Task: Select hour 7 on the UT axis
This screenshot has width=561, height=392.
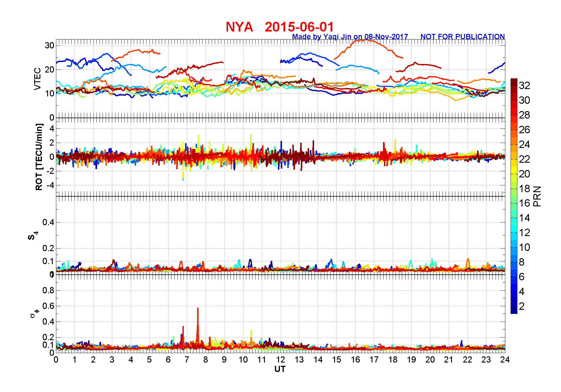Action: (x=187, y=360)
